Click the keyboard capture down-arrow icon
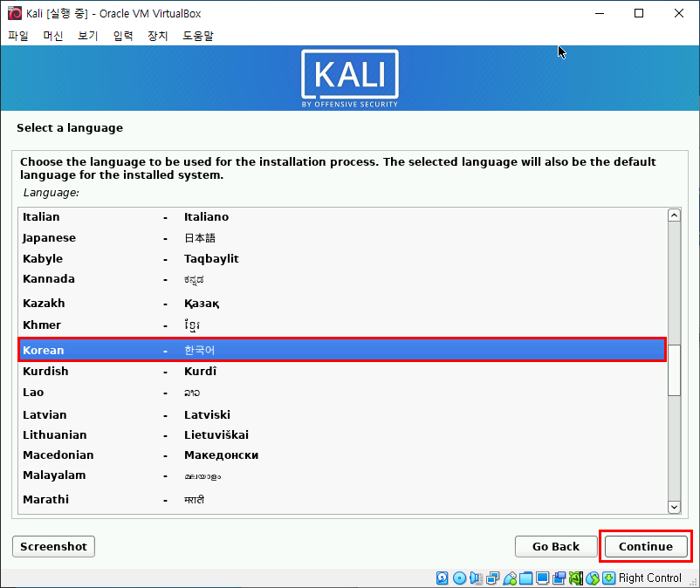This screenshot has height=588, width=700. pyautogui.click(x=608, y=578)
